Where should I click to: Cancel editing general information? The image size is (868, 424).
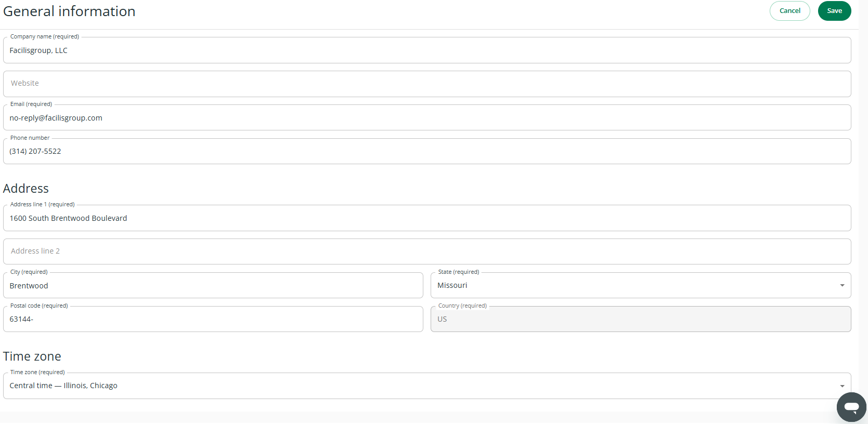click(x=789, y=11)
